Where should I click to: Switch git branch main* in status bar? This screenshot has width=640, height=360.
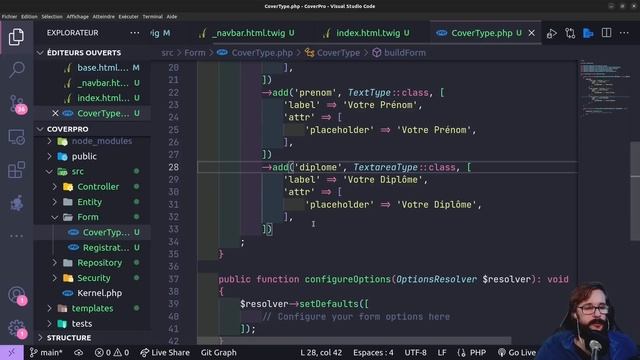(x=46, y=352)
